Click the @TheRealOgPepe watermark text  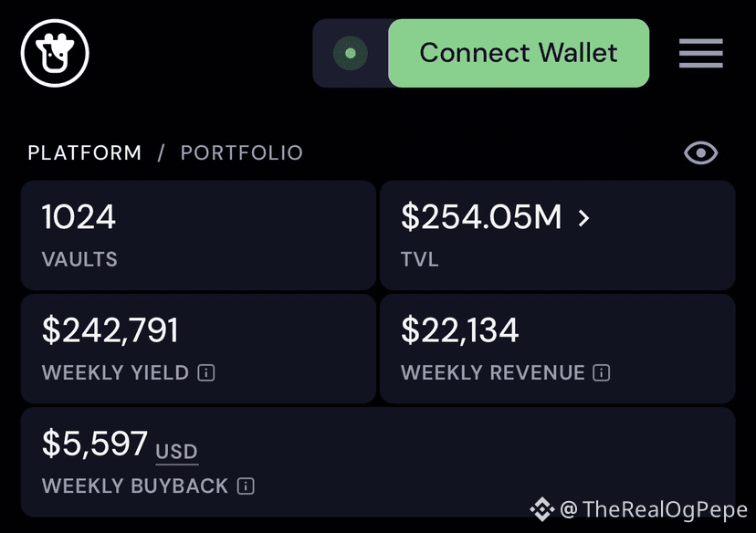tap(654, 509)
